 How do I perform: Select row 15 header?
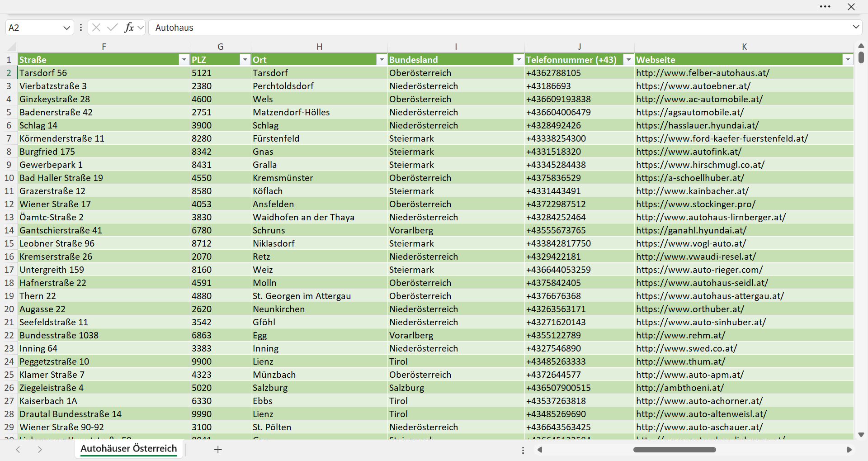tap(9, 243)
